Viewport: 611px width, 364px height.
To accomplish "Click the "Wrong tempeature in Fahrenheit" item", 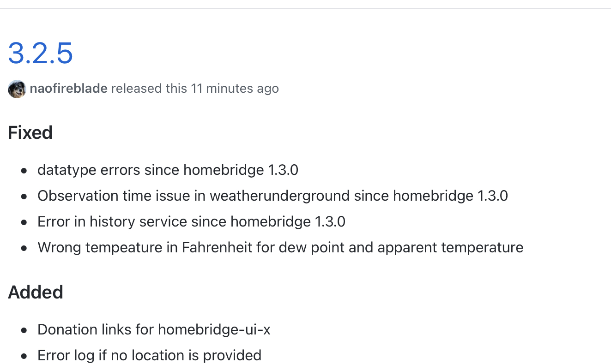I will point(280,248).
